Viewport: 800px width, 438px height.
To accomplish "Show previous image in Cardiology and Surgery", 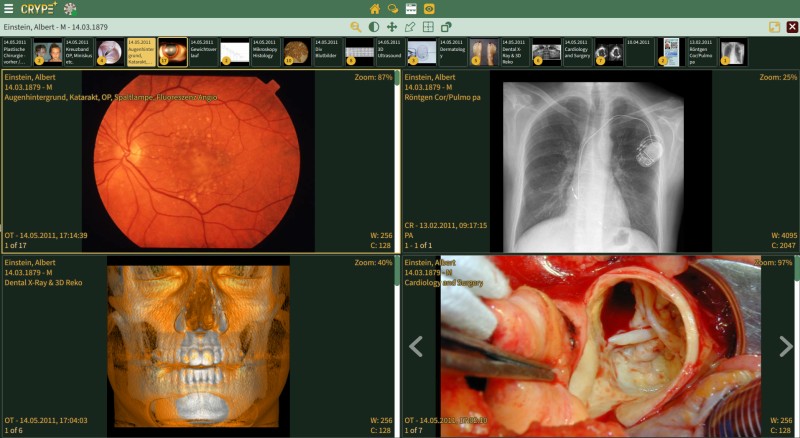I will (416, 346).
